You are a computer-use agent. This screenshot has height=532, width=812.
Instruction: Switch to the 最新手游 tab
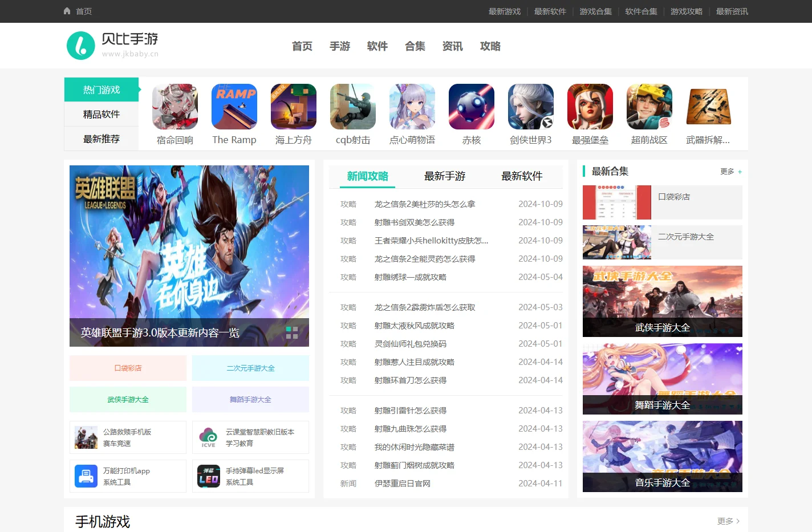(445, 176)
